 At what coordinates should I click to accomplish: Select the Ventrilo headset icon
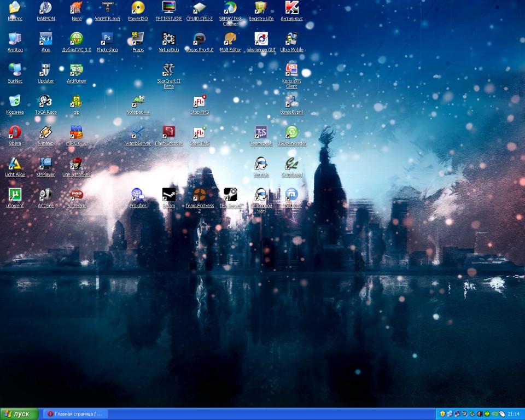point(261,164)
